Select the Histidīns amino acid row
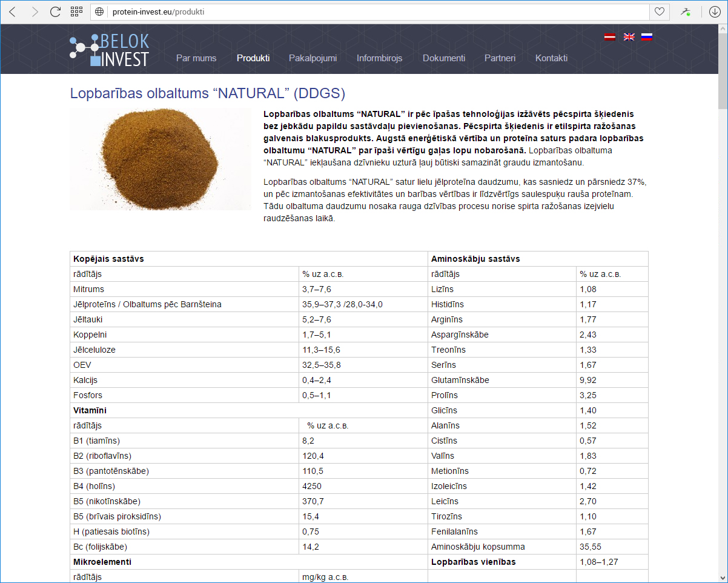The image size is (728, 583). [x=538, y=304]
